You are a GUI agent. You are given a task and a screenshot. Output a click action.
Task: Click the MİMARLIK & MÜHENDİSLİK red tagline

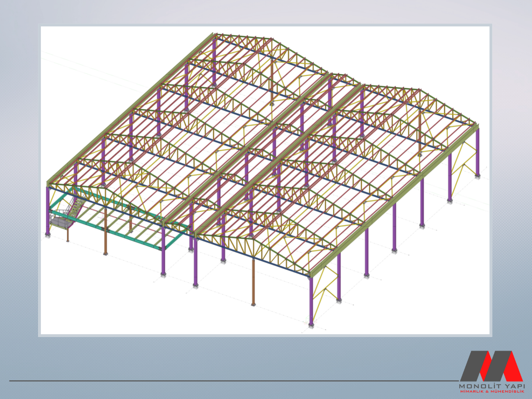[x=492, y=391]
